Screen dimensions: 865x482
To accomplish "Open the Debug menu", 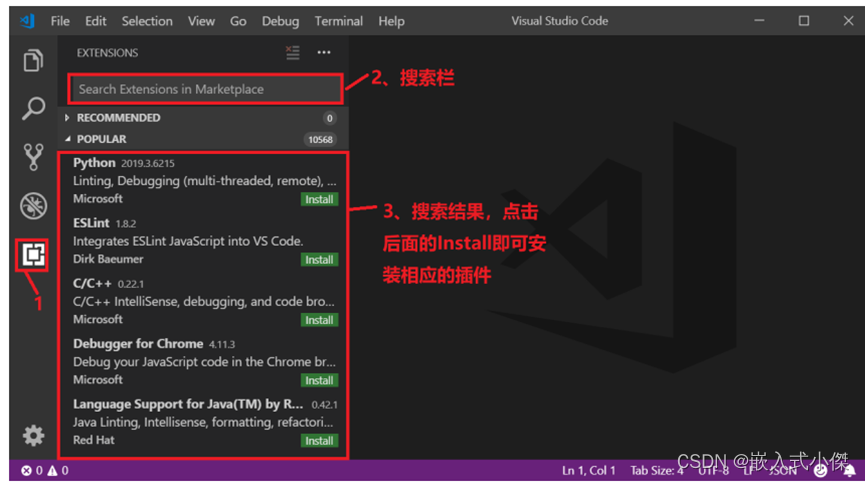I will pos(280,21).
